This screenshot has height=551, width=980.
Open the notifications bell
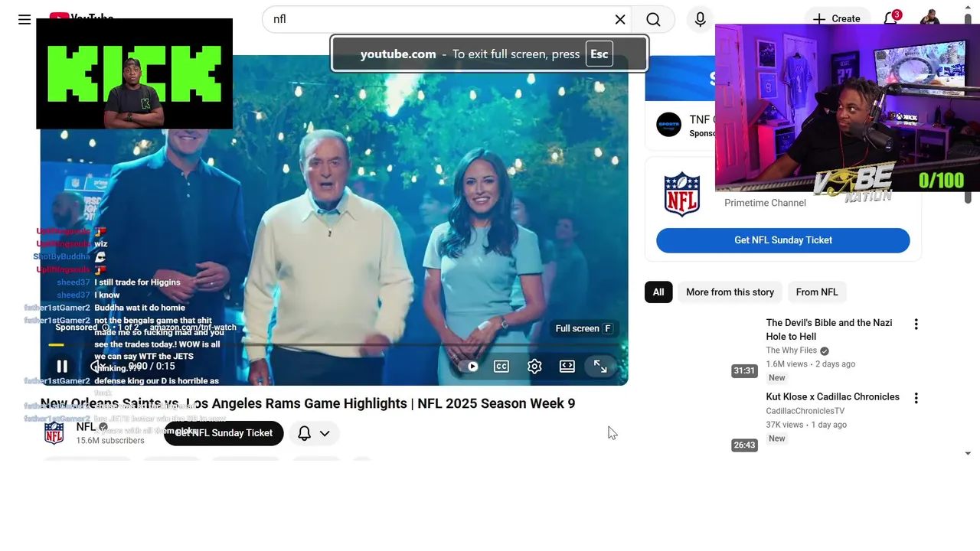click(890, 18)
